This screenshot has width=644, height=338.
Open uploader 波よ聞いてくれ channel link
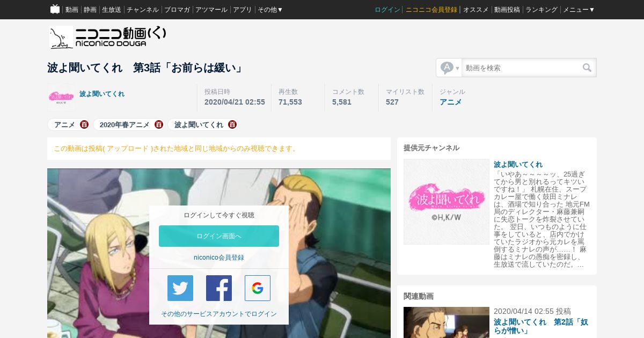coord(102,94)
